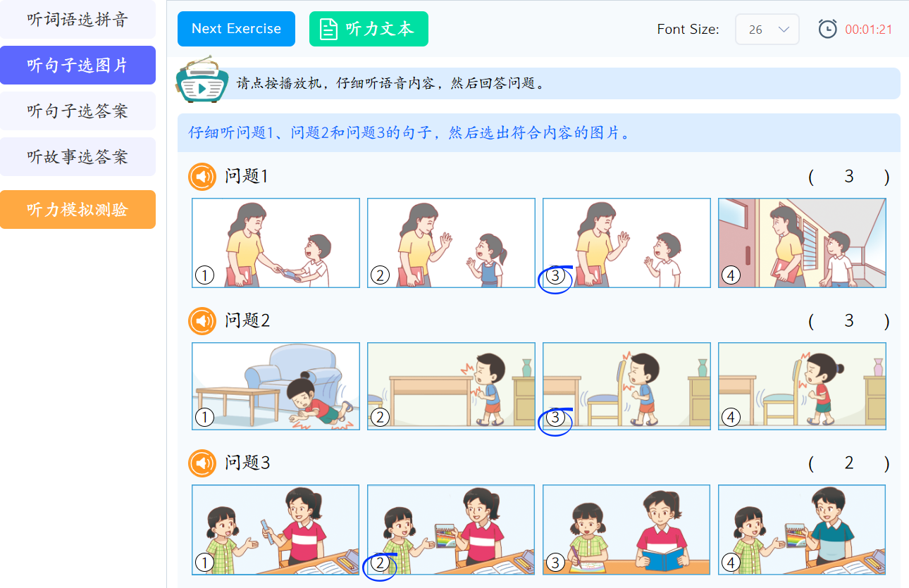This screenshot has width=909, height=588.
Task: Select circled option 3 in 问题1
Action: (556, 276)
